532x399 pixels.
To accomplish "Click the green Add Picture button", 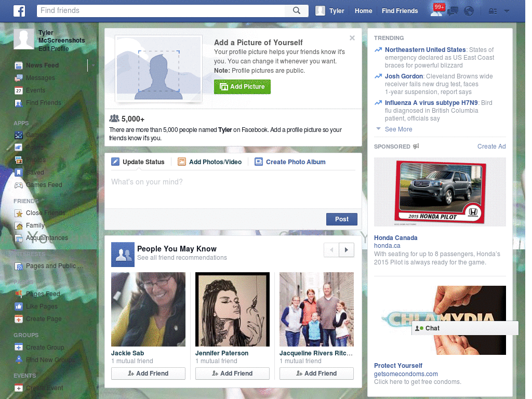I will [242, 87].
